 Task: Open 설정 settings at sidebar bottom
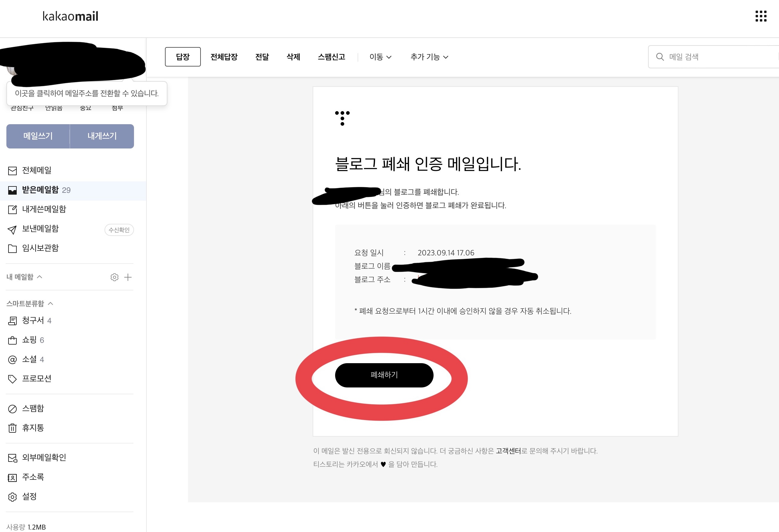(29, 496)
